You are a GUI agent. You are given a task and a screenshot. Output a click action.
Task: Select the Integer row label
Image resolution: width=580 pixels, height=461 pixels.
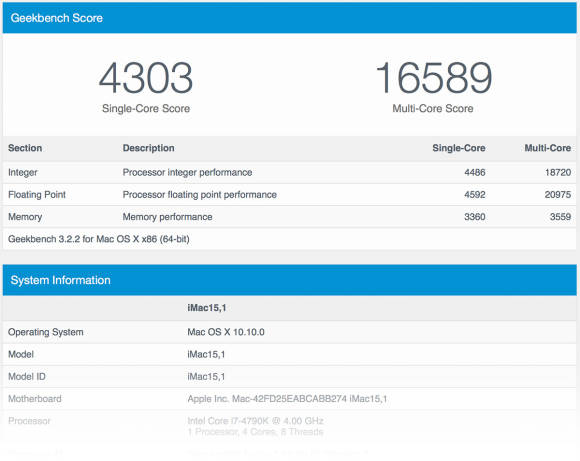pyautogui.click(x=23, y=172)
